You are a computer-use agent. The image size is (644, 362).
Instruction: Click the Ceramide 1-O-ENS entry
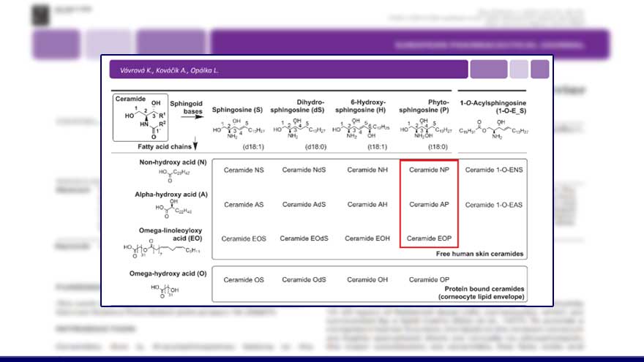(x=493, y=170)
